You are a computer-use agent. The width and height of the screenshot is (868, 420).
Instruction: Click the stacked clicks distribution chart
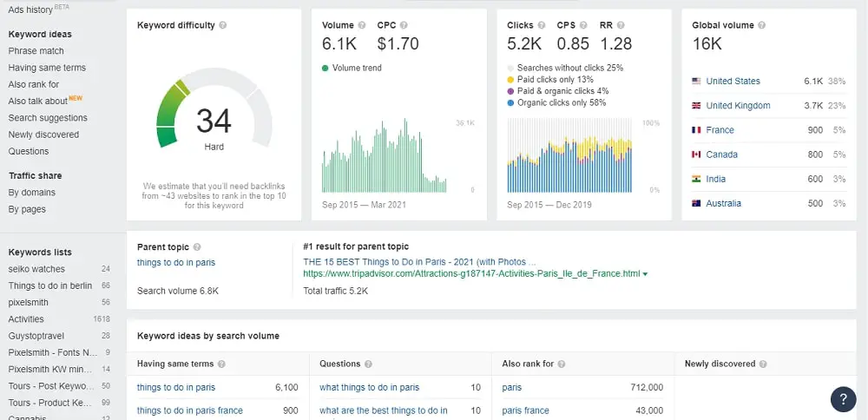[x=569, y=155]
